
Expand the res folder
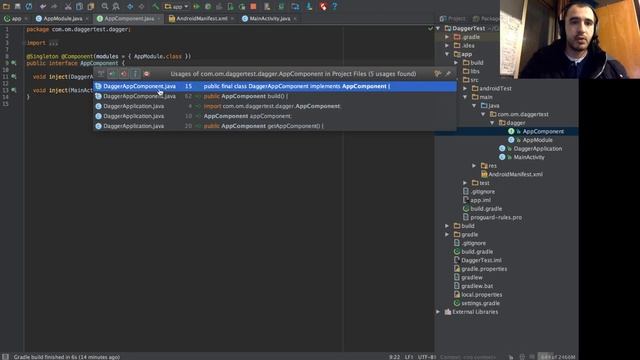474,166
